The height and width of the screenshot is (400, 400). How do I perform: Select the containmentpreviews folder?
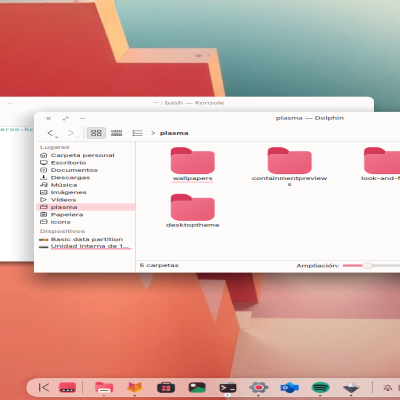(289, 166)
